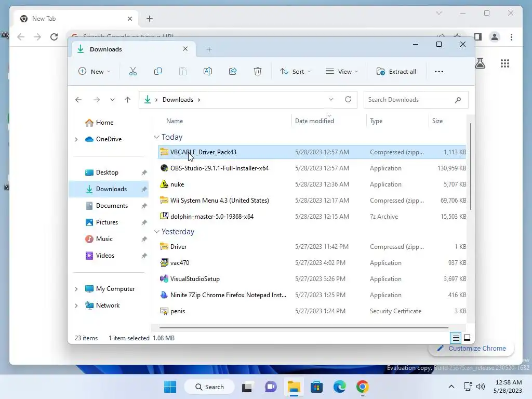The width and height of the screenshot is (532, 399).
Task: Open the View options dropdown
Action: [341, 72]
